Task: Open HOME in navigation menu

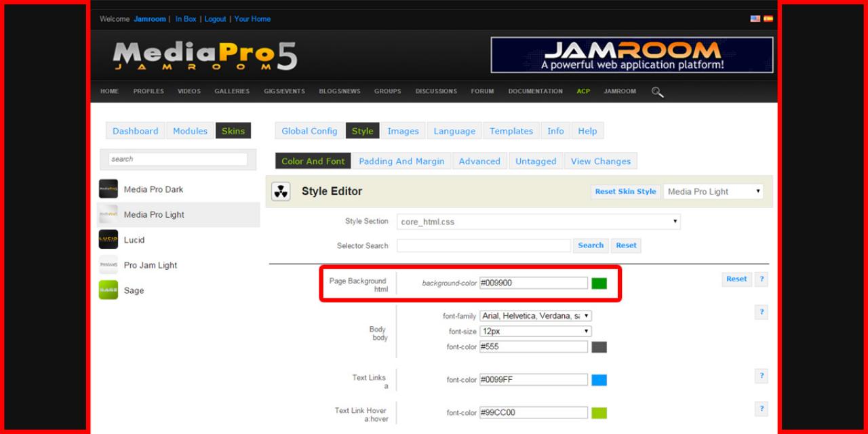Action: coord(109,92)
